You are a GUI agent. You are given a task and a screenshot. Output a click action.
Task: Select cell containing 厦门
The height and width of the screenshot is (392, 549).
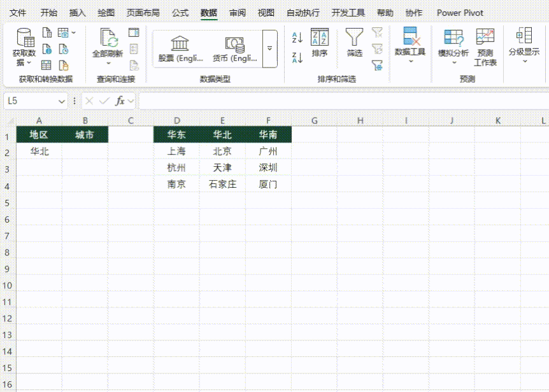pyautogui.click(x=268, y=185)
